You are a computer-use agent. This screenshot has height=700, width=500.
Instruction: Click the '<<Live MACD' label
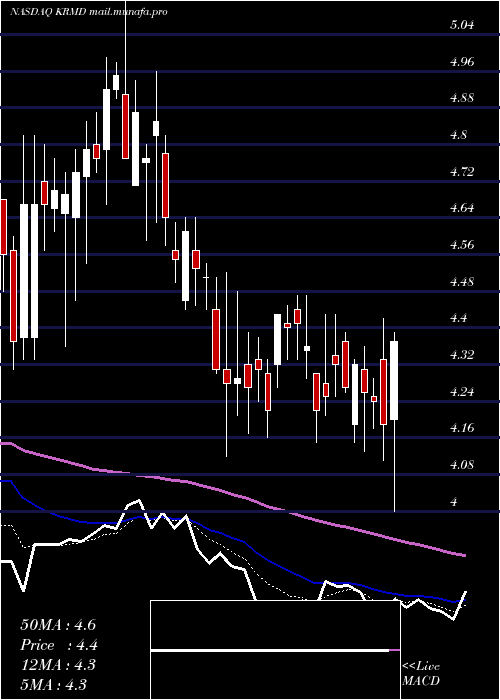(421, 673)
